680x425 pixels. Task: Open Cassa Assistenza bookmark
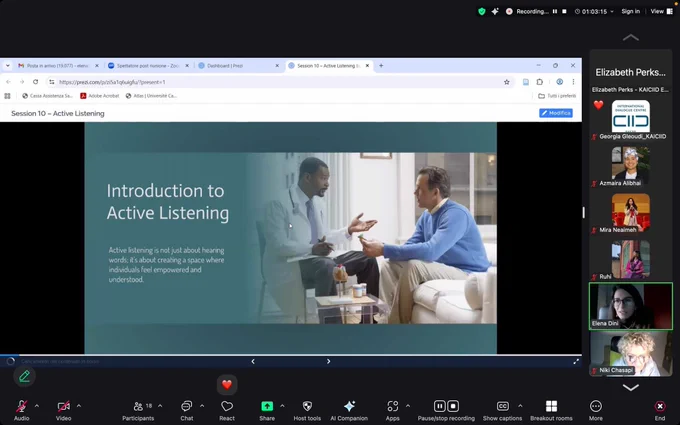pyautogui.click(x=47, y=96)
